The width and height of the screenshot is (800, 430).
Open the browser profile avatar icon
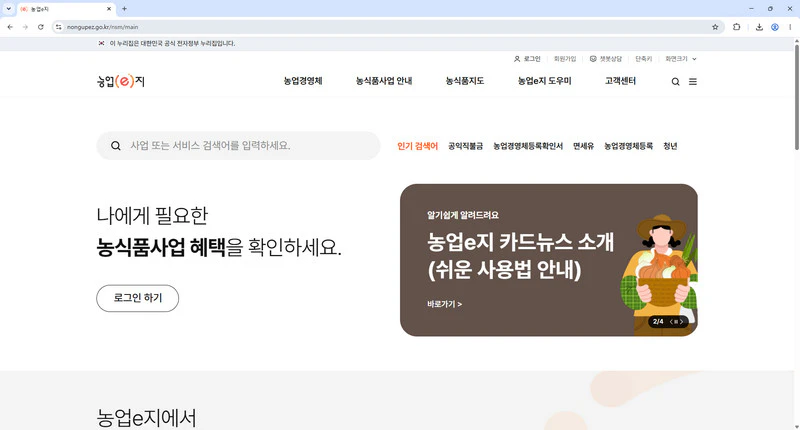point(774,27)
